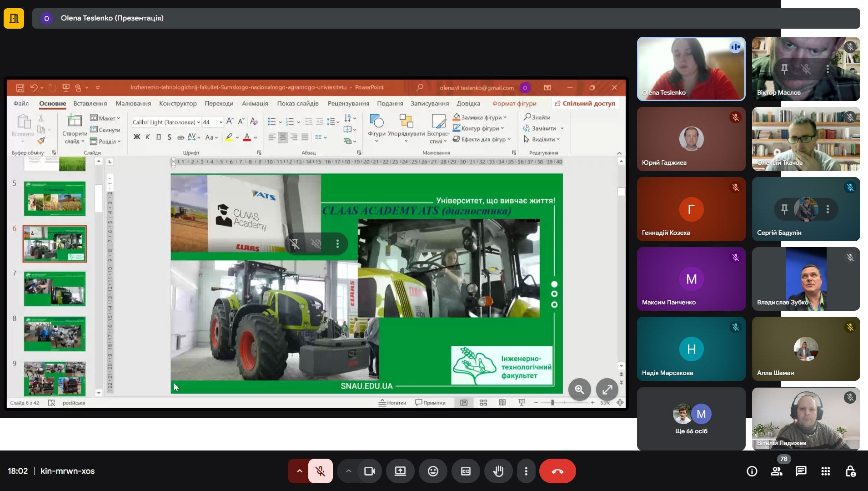
Task: Expand the presentation to full screen
Action: point(607,390)
